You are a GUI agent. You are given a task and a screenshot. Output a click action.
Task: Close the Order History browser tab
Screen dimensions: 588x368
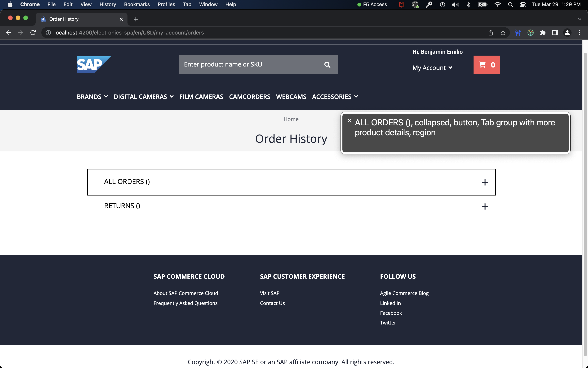click(121, 19)
